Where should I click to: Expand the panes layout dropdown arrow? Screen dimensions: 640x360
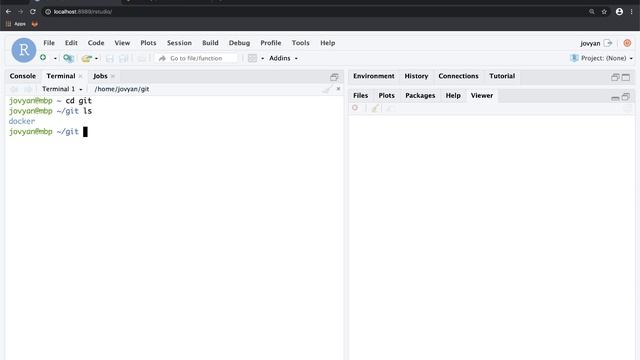click(x=262, y=58)
